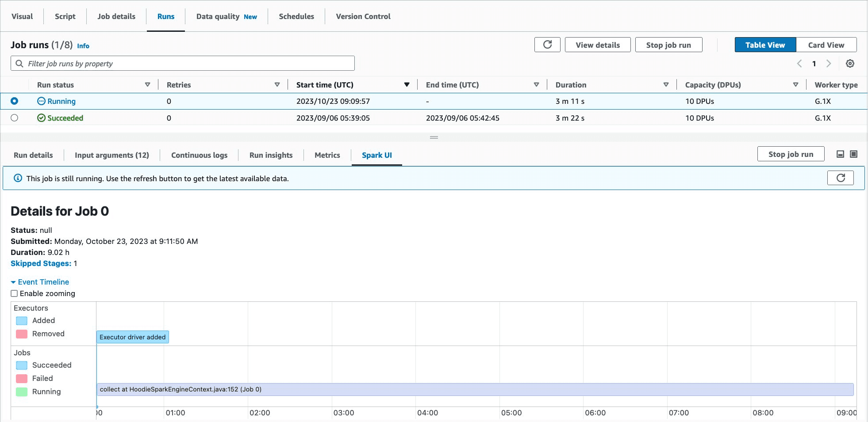Switch to Schedules tab
Viewport: 868px width, 422px height.
296,16
